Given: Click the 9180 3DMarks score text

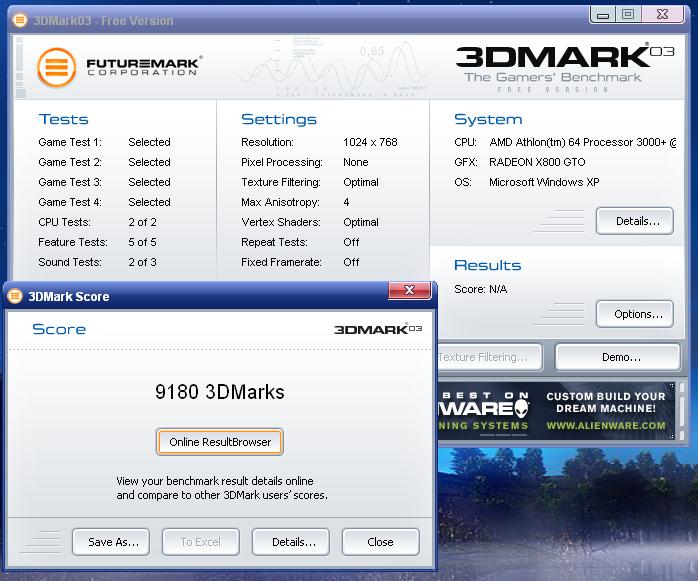Looking at the screenshot, I should tap(220, 392).
